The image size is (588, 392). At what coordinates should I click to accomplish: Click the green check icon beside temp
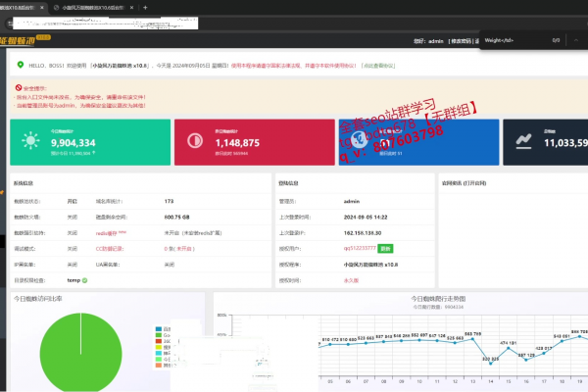click(x=85, y=280)
